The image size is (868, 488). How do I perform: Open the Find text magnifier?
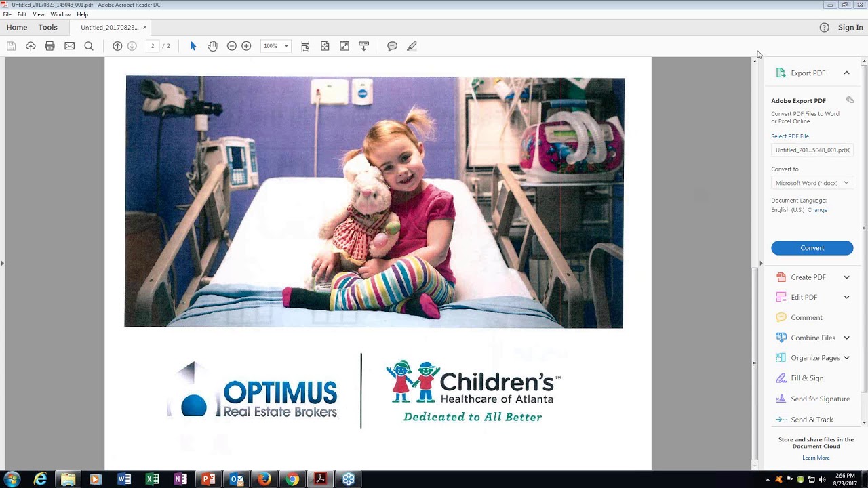pyautogui.click(x=89, y=46)
